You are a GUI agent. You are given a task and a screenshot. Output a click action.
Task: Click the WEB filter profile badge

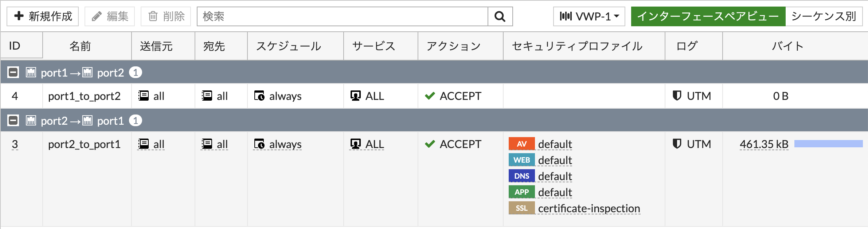pos(521,160)
